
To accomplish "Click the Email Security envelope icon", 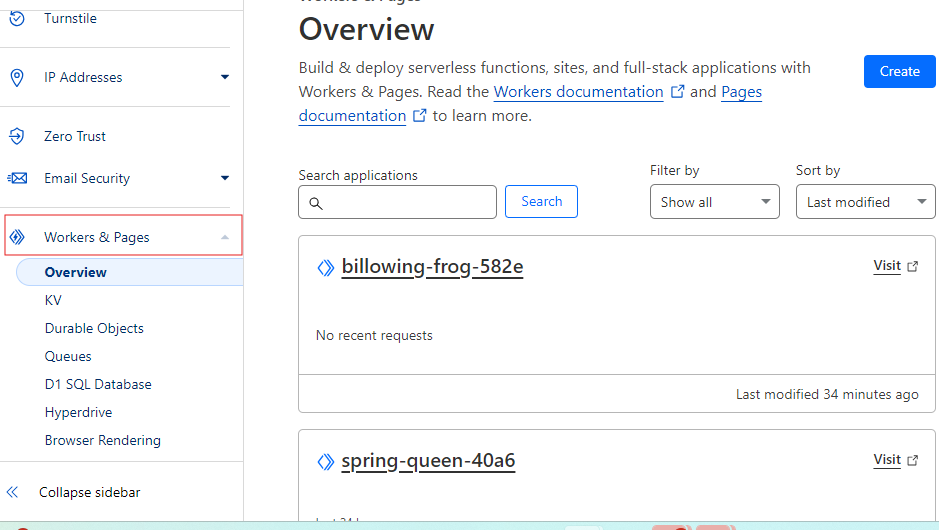I will point(16,178).
